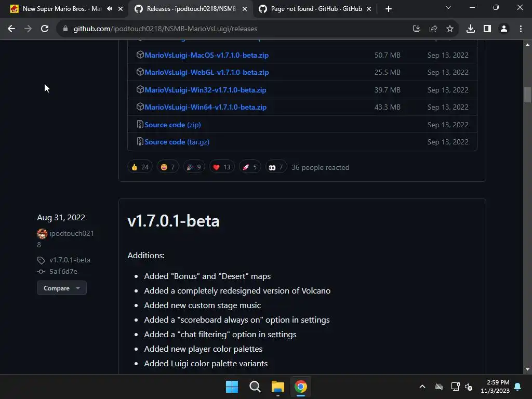Image resolution: width=532 pixels, height=399 pixels.
Task: Open the tab search chevron
Action: pos(448,7)
